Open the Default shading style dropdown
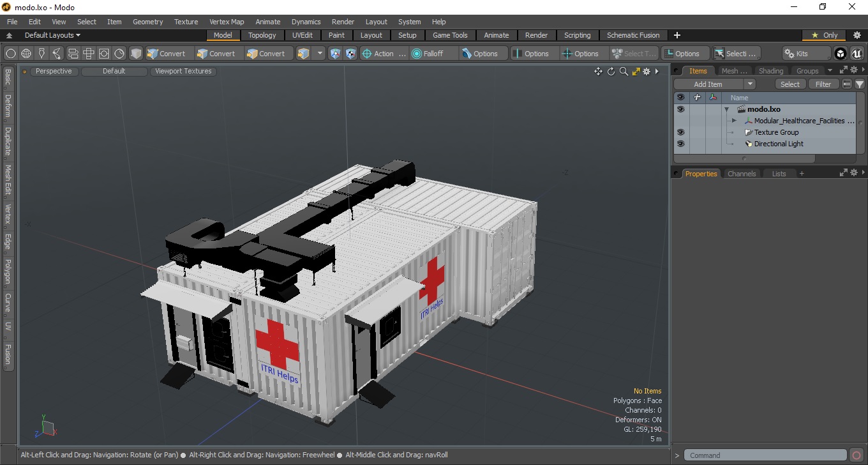 tap(114, 72)
